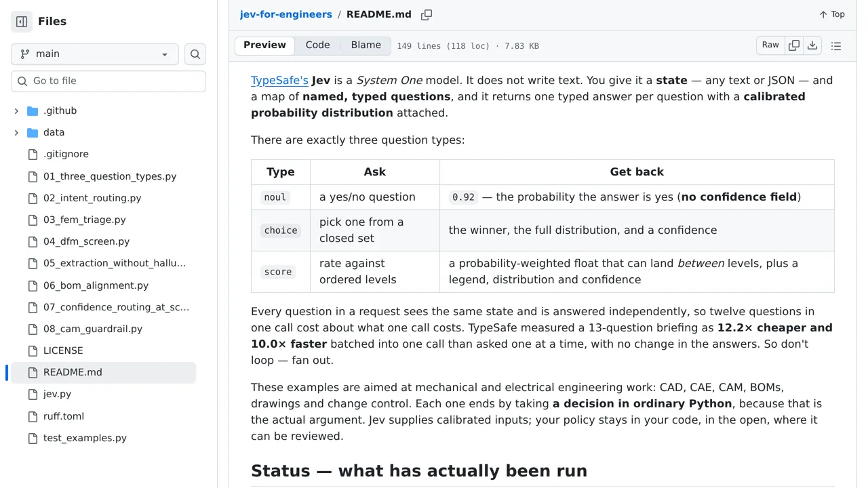868x488 pixels.
Task: Open 04_dfm_screen.py file
Action: point(86,241)
